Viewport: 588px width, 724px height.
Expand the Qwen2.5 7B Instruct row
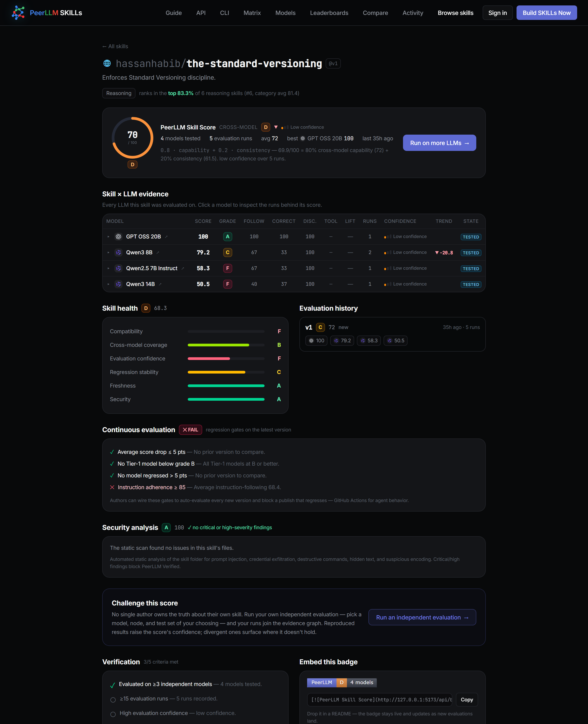[108, 269]
